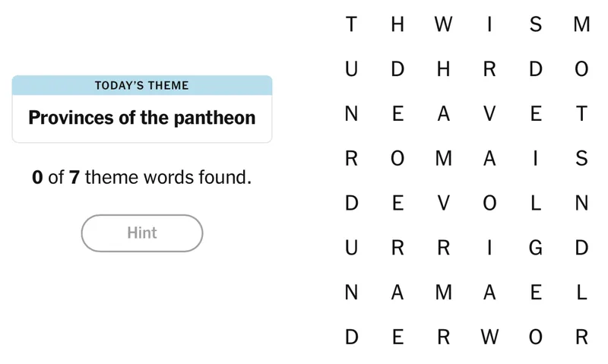Tap the V in the fifth row
Viewport: 608px width, 364px height.
444,204
